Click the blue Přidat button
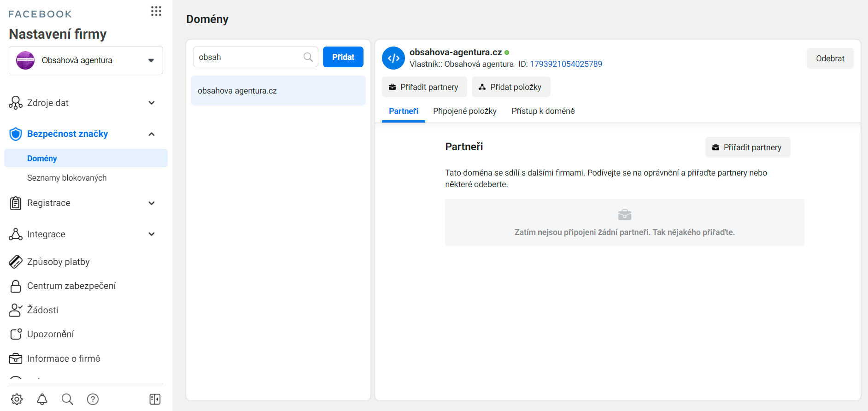 [x=343, y=57]
